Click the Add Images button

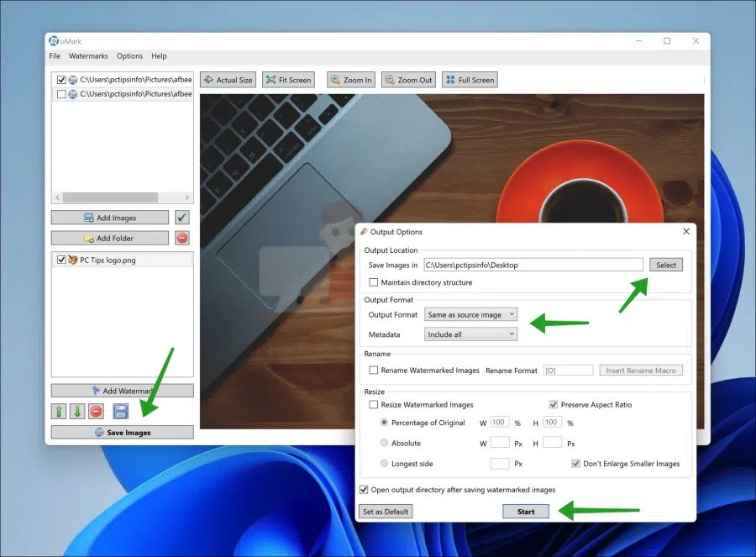pyautogui.click(x=110, y=218)
